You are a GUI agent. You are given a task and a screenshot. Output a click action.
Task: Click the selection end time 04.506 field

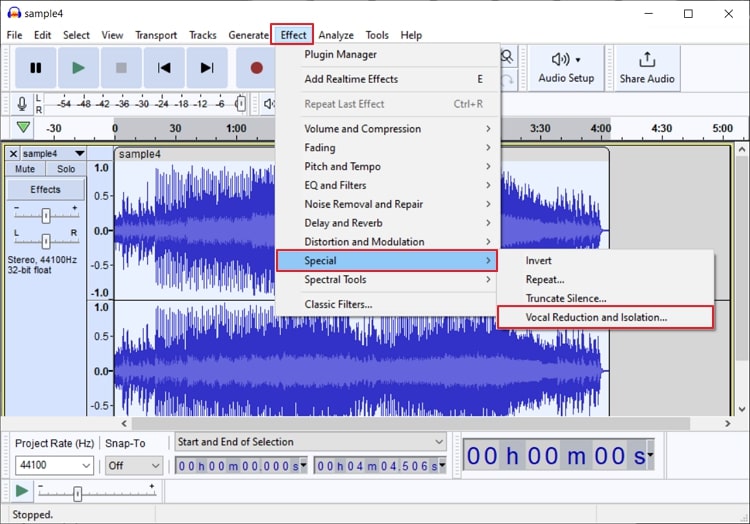click(x=380, y=466)
